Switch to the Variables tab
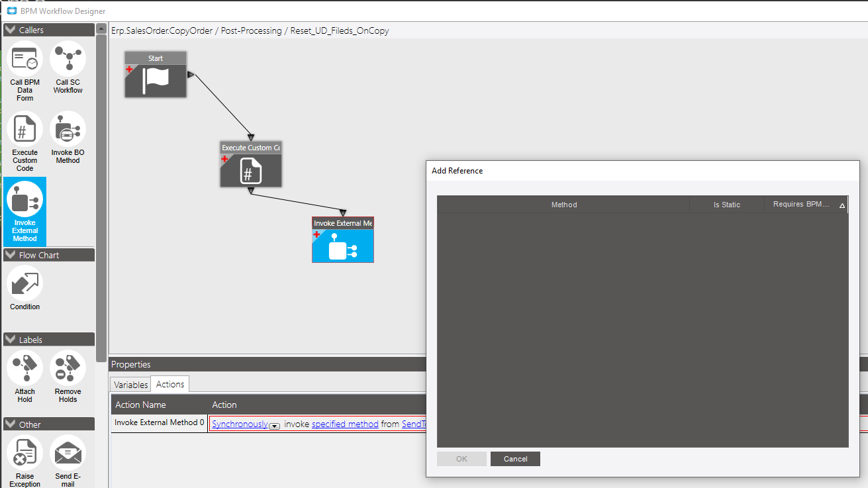This screenshot has width=868, height=488. tap(130, 384)
